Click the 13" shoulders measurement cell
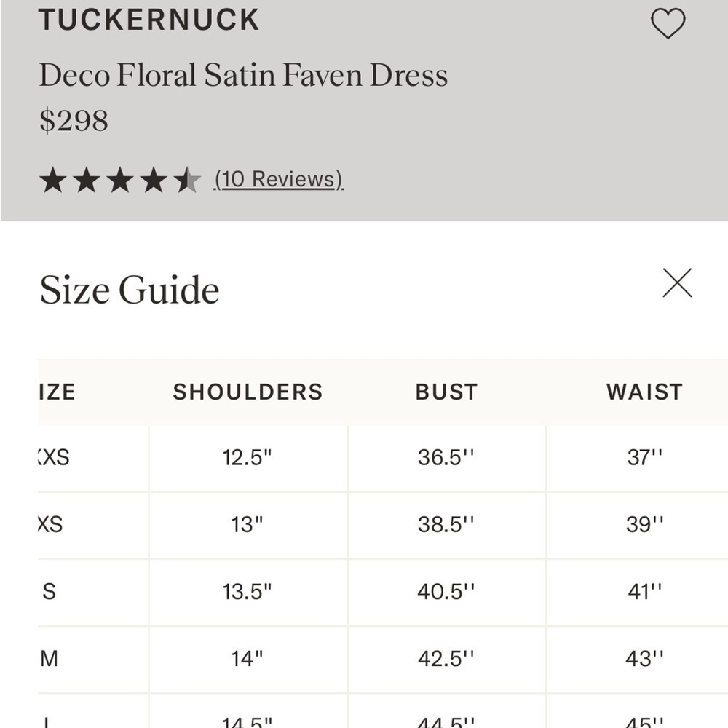 pyautogui.click(x=248, y=525)
